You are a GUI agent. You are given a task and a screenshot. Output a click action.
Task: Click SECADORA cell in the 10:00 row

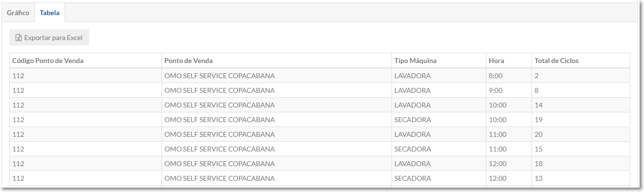coord(413,120)
